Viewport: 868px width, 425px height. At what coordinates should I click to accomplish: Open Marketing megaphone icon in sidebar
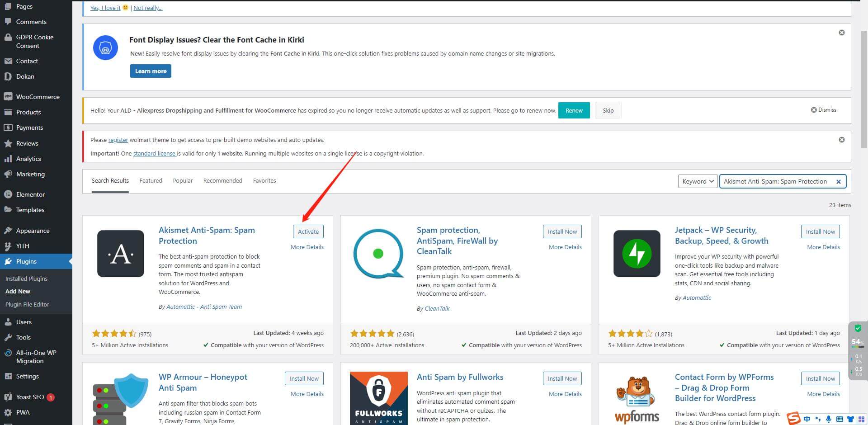(8, 174)
